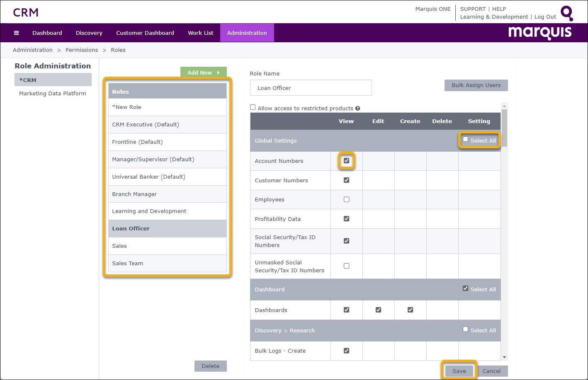Screen dimensions: 588x380
Task: Click Permissions breadcrumb link
Action: (x=82, y=50)
